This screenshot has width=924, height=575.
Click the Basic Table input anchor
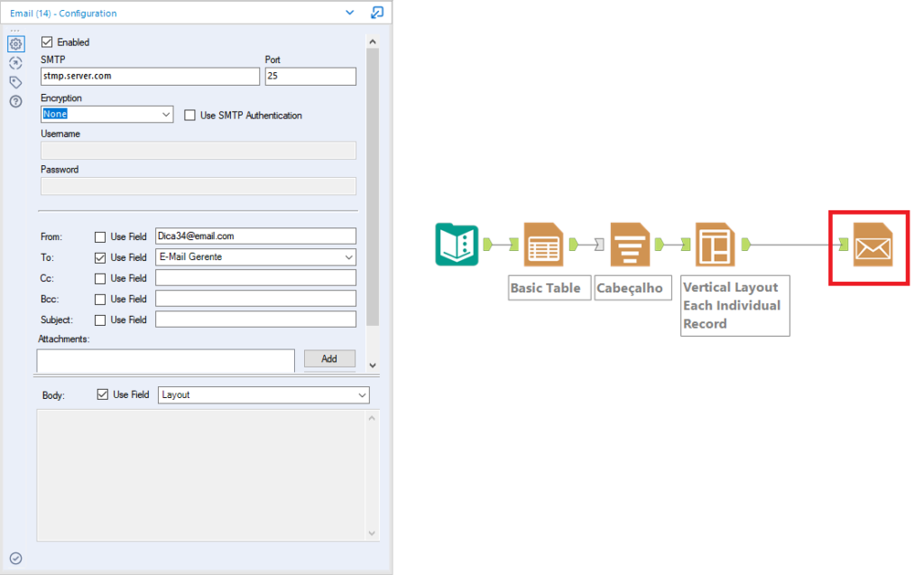[x=514, y=244]
